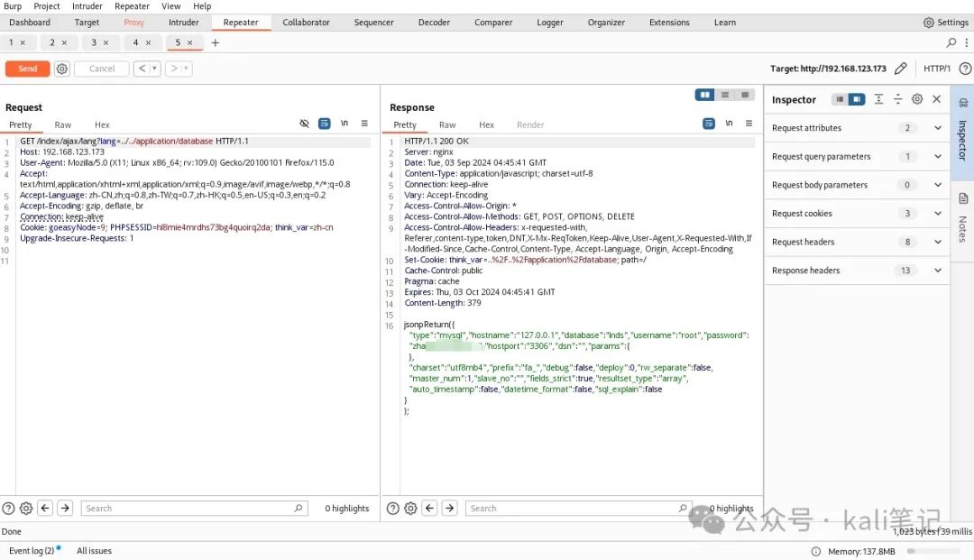The image size is (974, 560).
Task: Focus the Response search field
Action: (578, 509)
